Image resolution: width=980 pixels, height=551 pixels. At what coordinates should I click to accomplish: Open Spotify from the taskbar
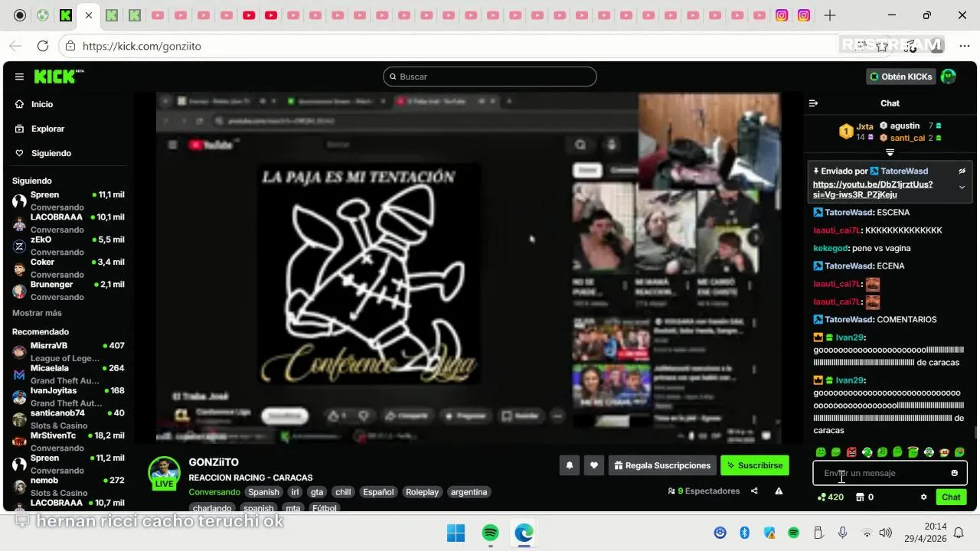(x=490, y=533)
